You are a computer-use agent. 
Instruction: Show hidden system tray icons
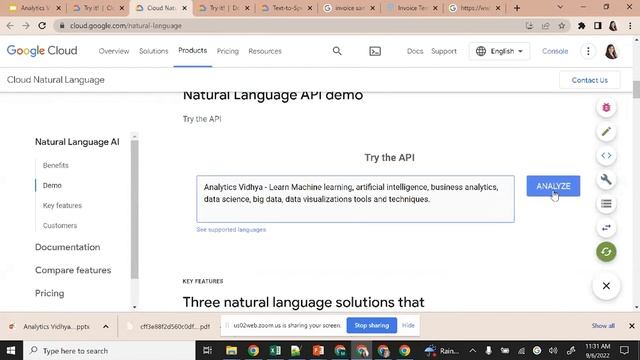point(472,351)
